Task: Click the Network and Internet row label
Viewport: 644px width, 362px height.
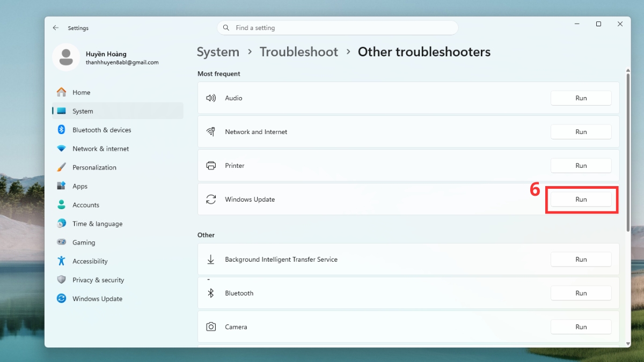Action: (x=256, y=132)
